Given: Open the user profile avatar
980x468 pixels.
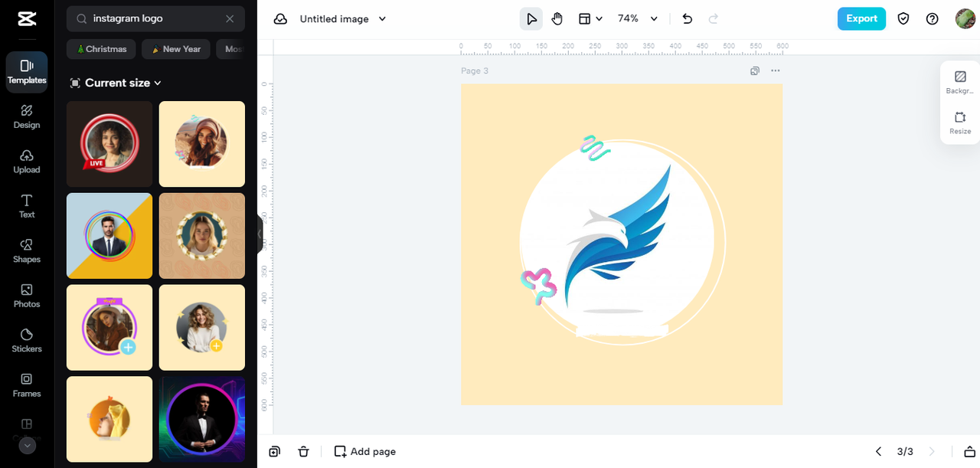Looking at the screenshot, I should tap(965, 18).
